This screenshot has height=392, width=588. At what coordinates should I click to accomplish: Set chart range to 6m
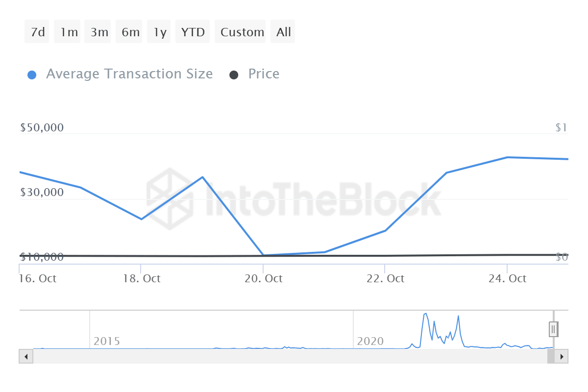pos(130,32)
